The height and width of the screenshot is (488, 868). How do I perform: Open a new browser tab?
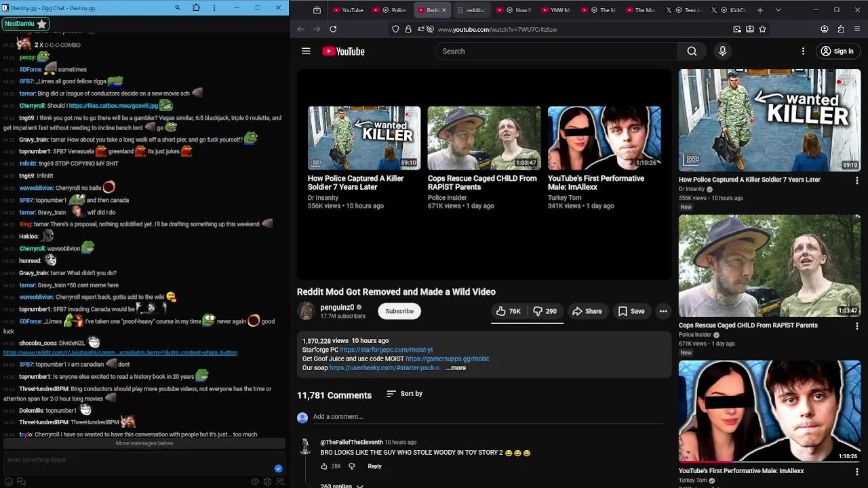[x=760, y=10]
